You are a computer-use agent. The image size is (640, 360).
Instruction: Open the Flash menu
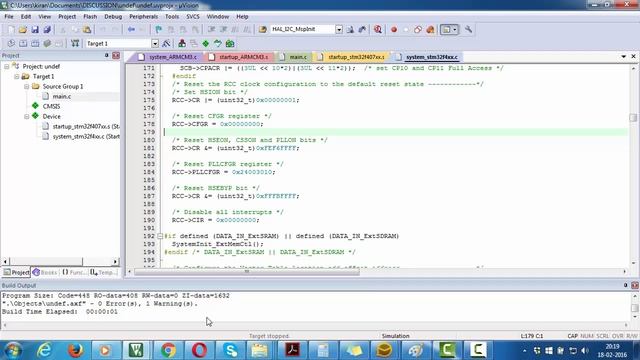(x=90, y=17)
